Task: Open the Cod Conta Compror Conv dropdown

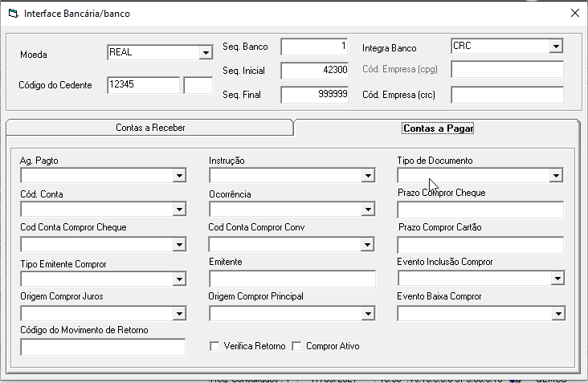Action: [x=367, y=245]
